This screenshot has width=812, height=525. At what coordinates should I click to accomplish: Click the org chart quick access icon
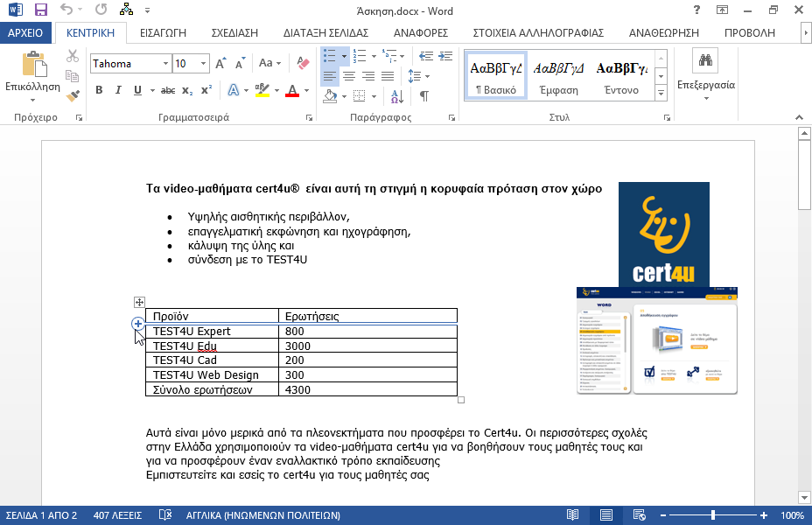click(x=126, y=10)
